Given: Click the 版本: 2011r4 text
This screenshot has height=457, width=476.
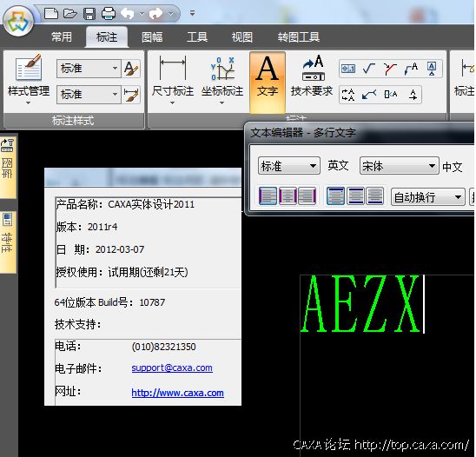Looking at the screenshot, I should click(87, 227).
